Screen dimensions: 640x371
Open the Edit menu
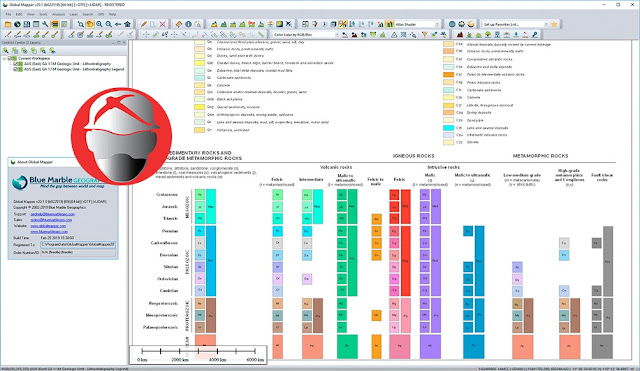coord(19,14)
